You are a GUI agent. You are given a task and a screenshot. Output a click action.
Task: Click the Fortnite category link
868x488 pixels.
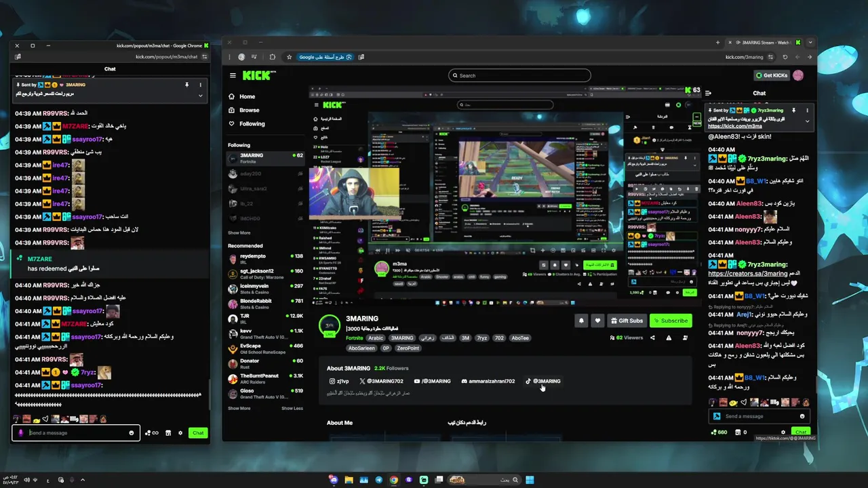[x=354, y=338]
